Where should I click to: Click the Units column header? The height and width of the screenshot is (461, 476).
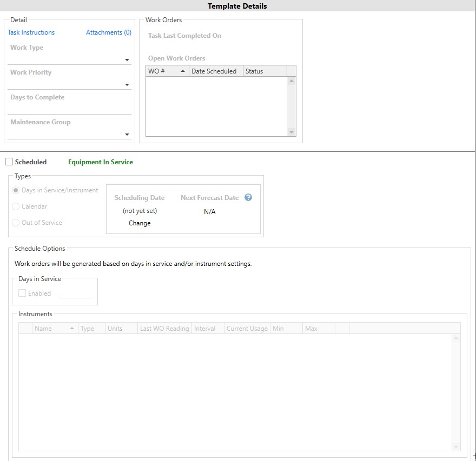(x=121, y=329)
